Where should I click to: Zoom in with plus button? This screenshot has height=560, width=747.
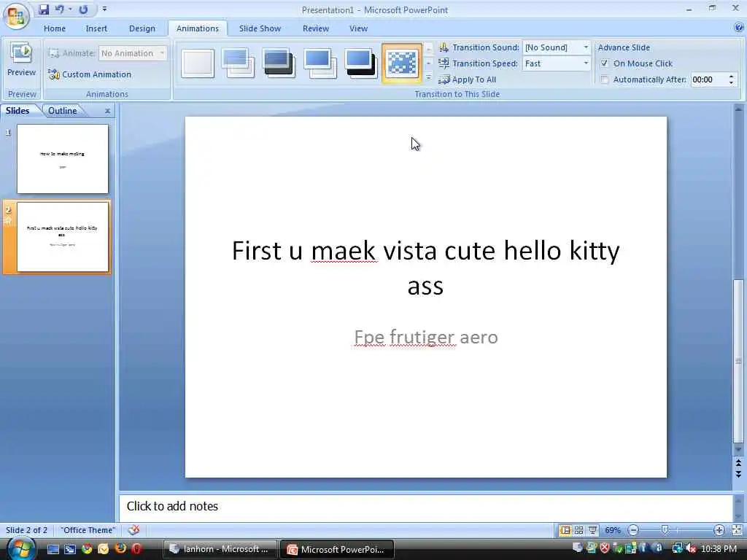click(719, 530)
